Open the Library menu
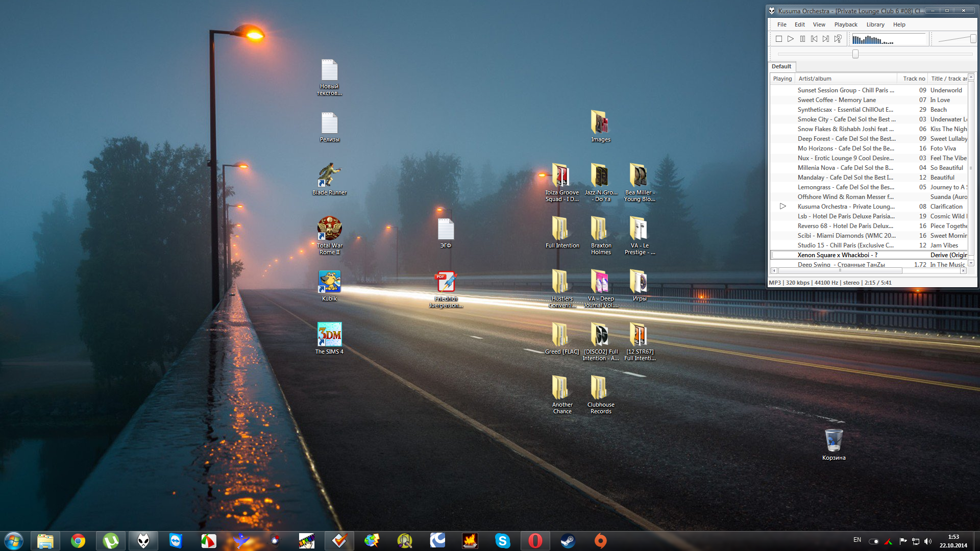This screenshot has height=551, width=980. click(875, 24)
